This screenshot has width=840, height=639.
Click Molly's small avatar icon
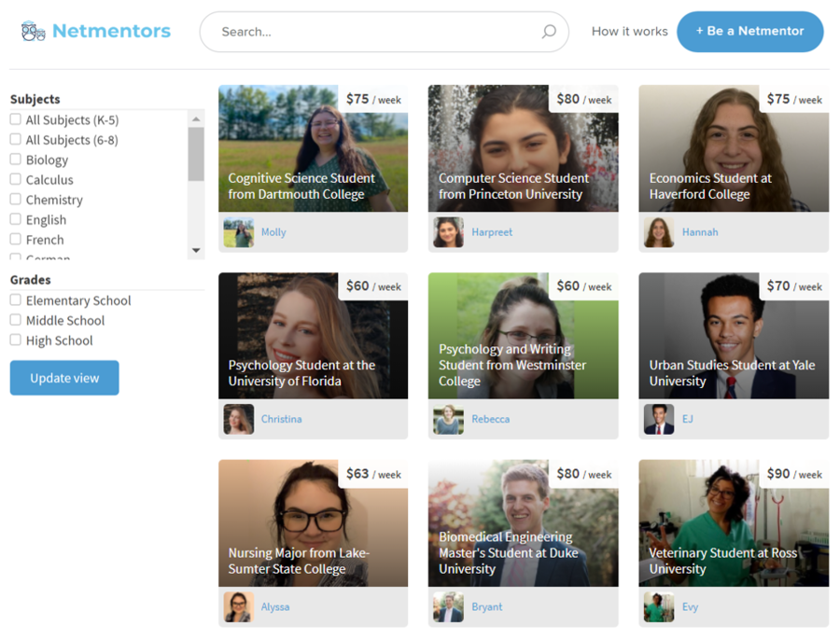click(238, 232)
